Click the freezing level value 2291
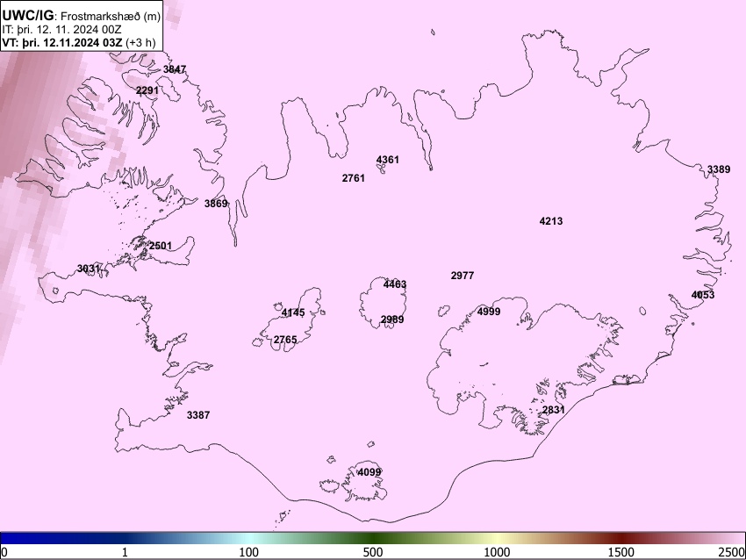The height and width of the screenshot is (560, 746). point(147,90)
